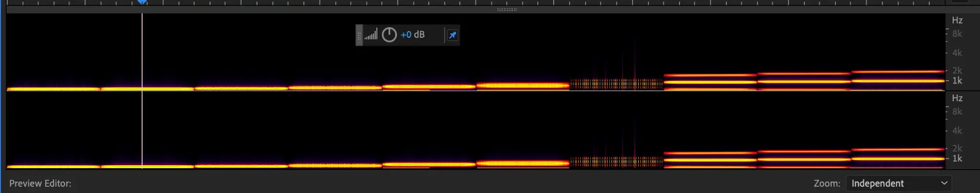980x193 pixels.
Task: Click 4k on lower channel frequency scale
Action: [957, 130]
